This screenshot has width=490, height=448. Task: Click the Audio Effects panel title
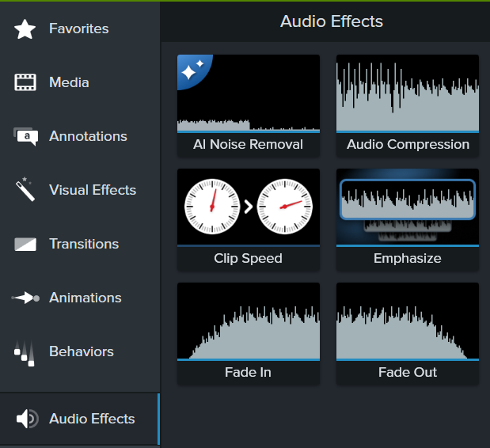click(331, 21)
